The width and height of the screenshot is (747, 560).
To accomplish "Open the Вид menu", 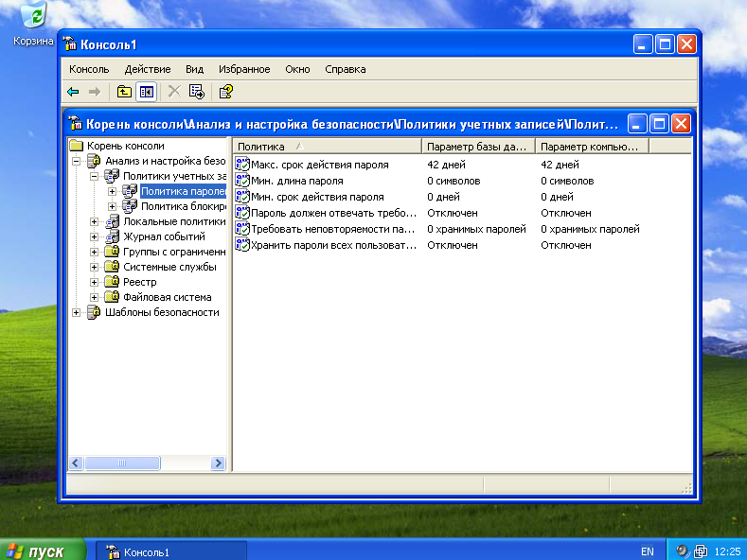I will coord(194,69).
